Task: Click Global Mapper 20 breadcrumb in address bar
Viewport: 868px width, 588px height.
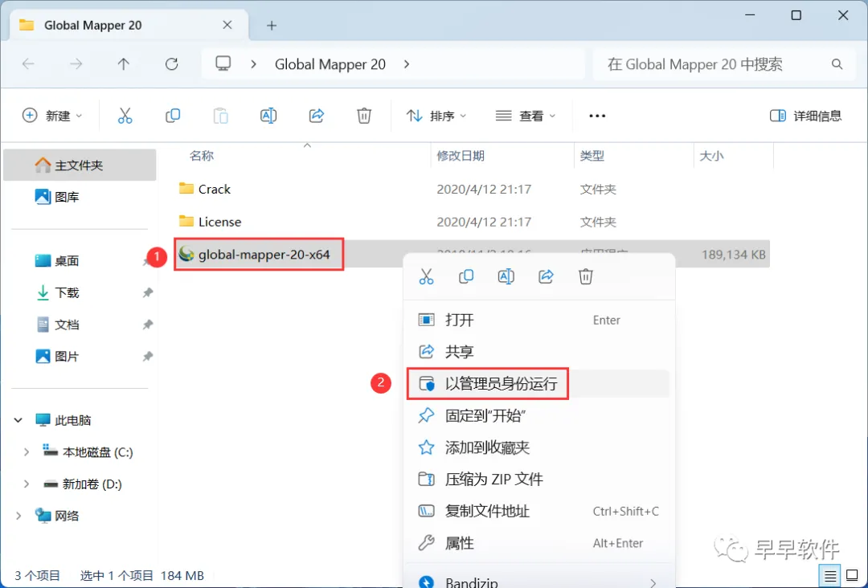Action: [330, 64]
